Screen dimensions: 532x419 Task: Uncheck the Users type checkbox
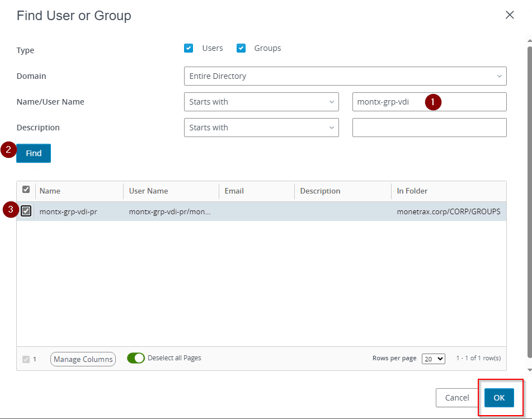click(189, 48)
